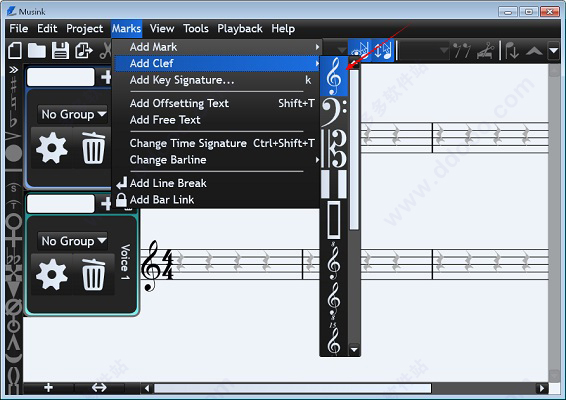Viewport: 566px width, 400px height.
Task: Open the empty toolbar combo box
Action: [424, 51]
